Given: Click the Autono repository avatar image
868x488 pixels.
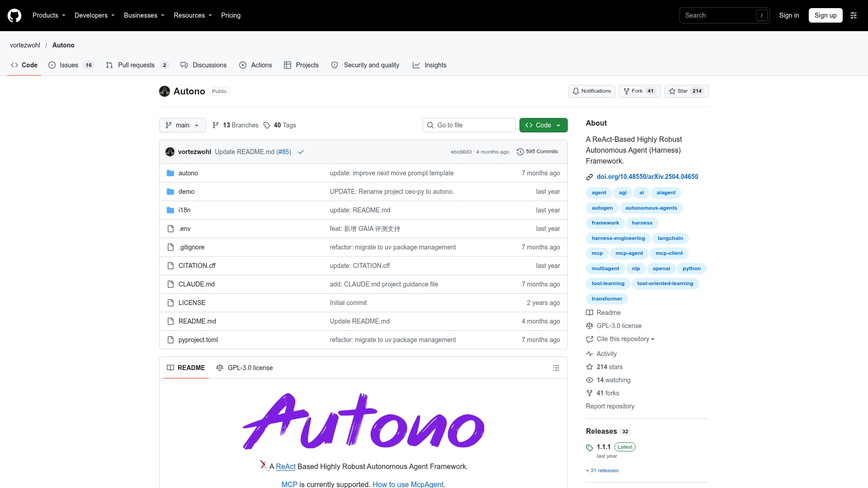Looking at the screenshot, I should (x=165, y=91).
